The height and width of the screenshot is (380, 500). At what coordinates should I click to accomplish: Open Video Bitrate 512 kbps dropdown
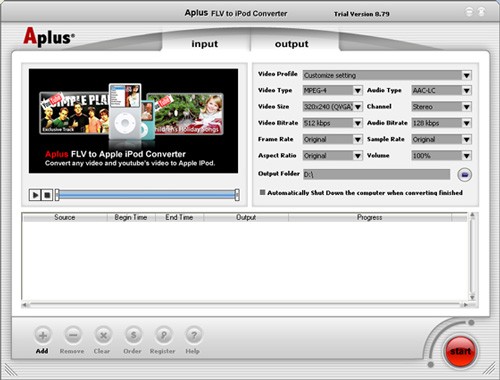tap(332, 123)
